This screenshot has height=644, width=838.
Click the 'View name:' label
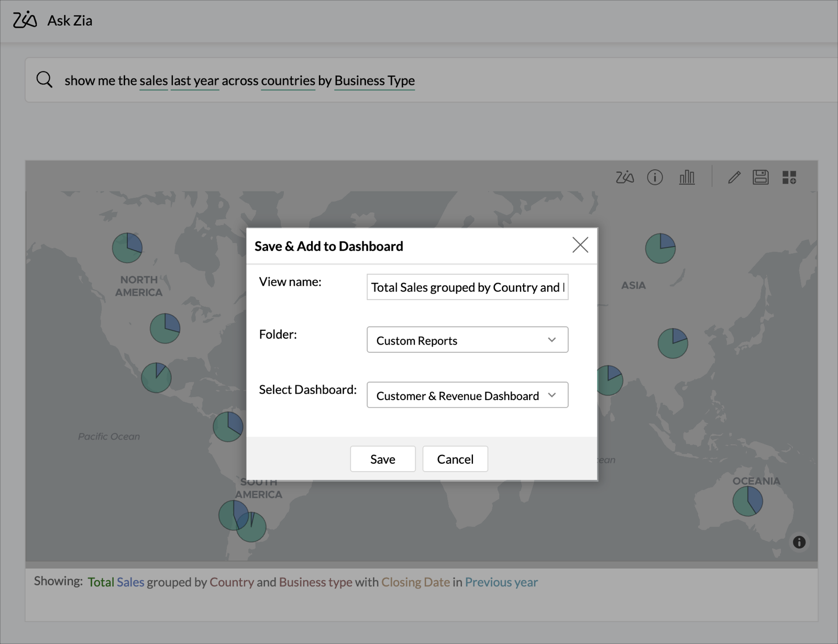click(290, 282)
